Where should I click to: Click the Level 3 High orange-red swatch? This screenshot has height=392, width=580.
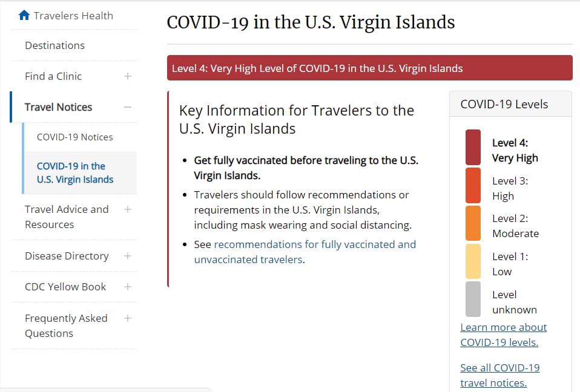click(x=473, y=186)
